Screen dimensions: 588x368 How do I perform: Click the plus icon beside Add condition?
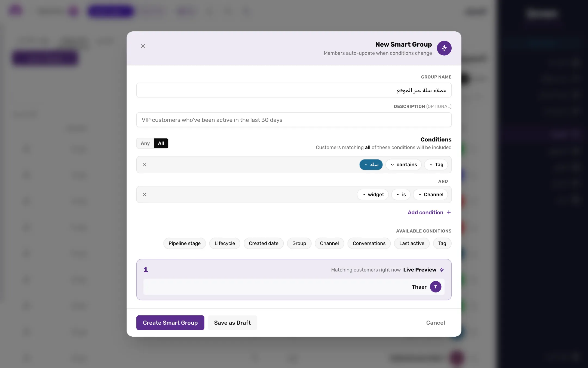(449, 212)
